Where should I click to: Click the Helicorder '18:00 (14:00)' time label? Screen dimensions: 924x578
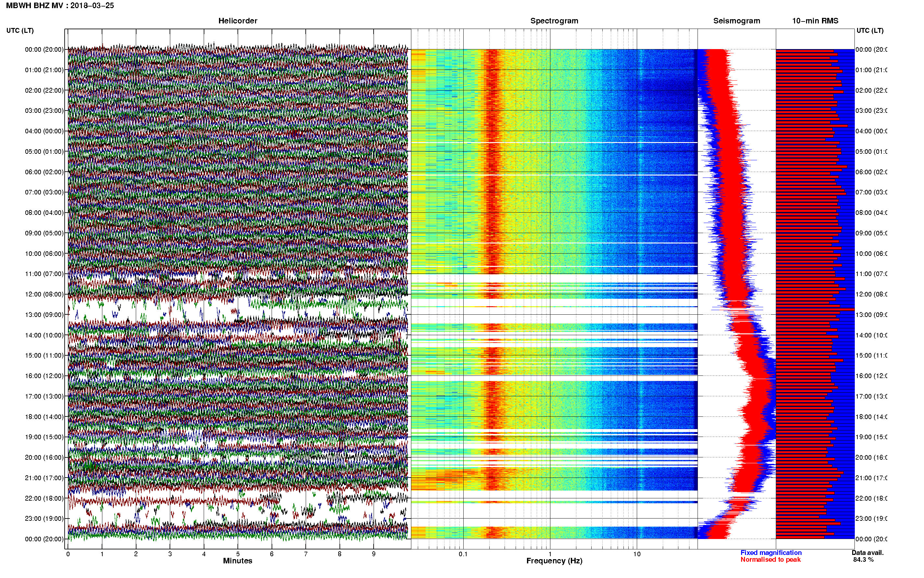coord(44,417)
